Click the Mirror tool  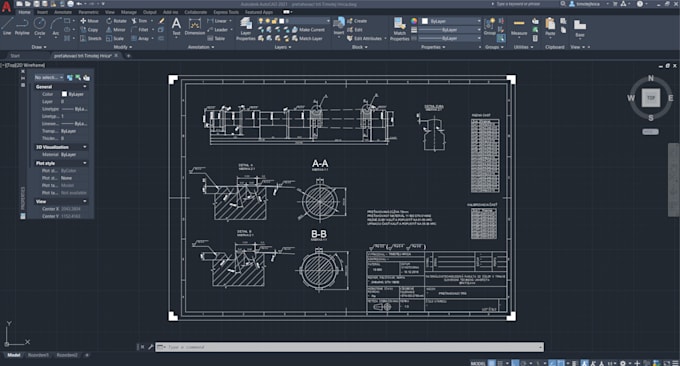116,29
